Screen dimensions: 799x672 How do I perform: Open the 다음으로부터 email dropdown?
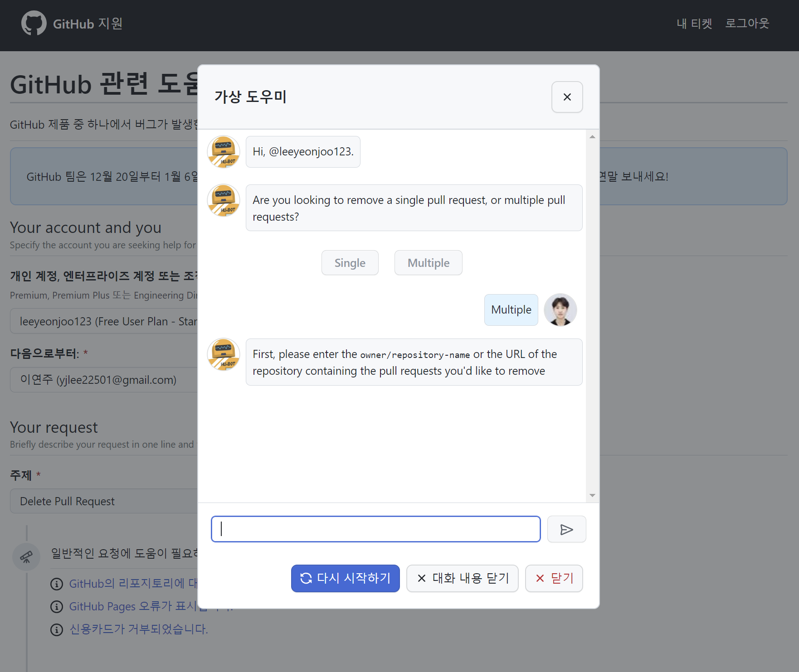(104, 380)
